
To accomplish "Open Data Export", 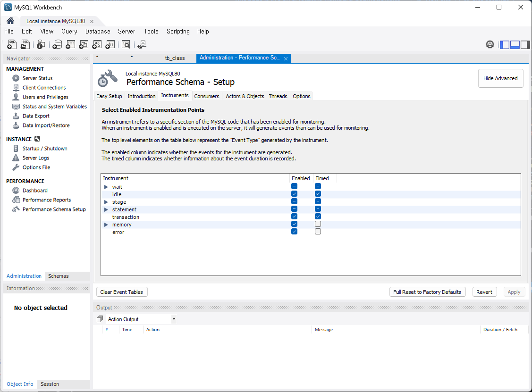I will pyautogui.click(x=36, y=116).
